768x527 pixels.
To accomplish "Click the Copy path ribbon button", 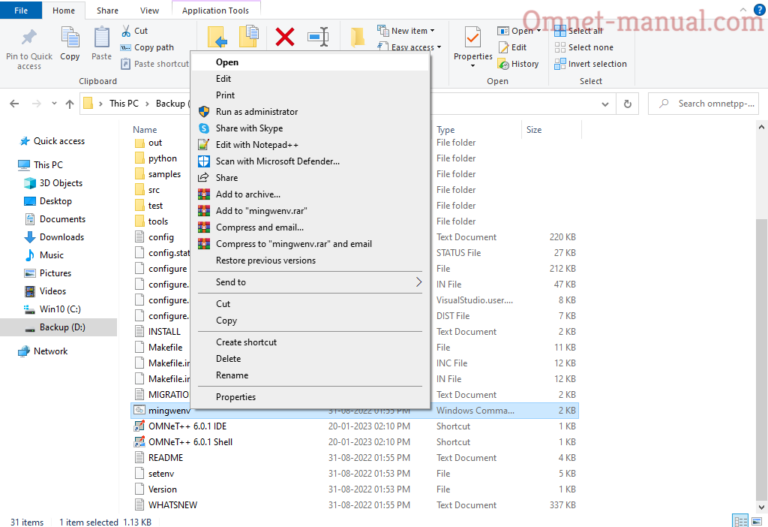I will [x=147, y=48].
